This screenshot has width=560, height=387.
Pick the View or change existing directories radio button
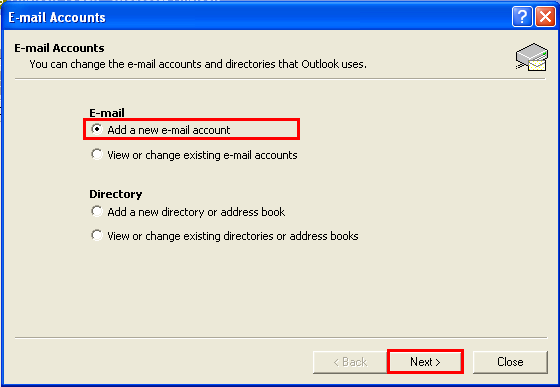(x=96, y=235)
